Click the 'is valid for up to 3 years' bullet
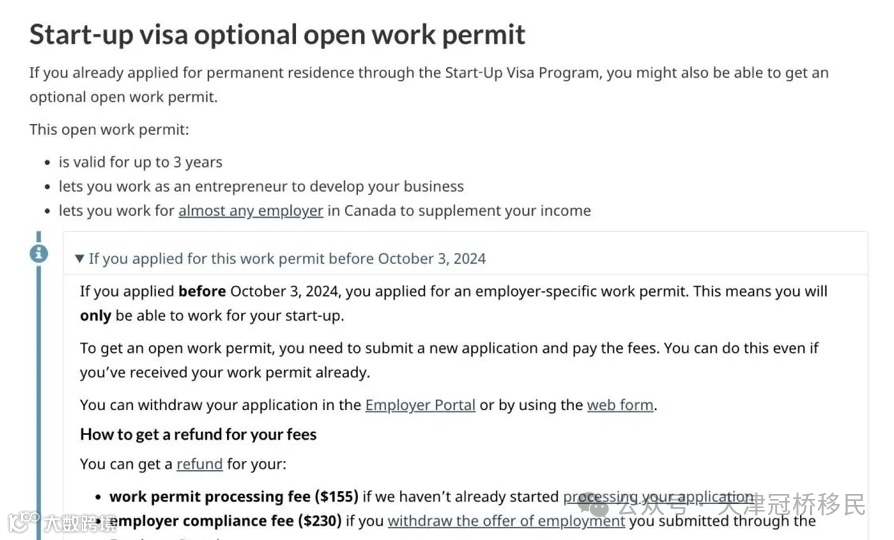 (140, 163)
